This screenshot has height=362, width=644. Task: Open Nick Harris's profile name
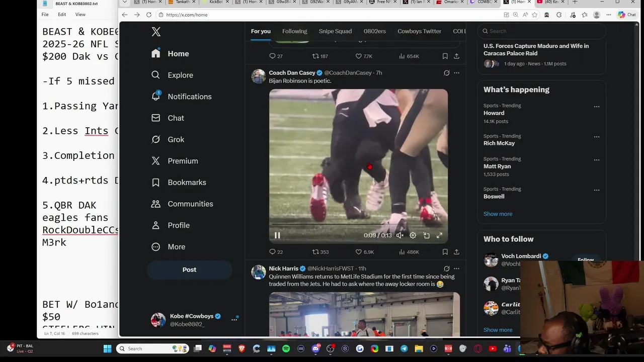[x=283, y=268]
